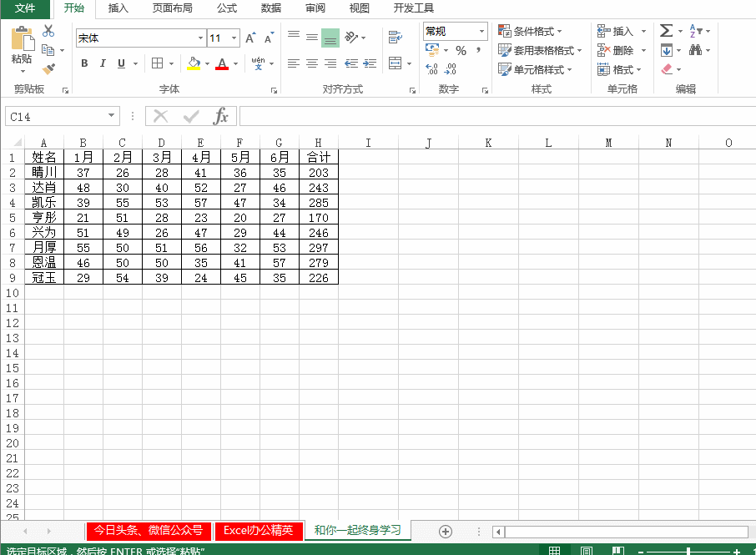This screenshot has width=756, height=555.
Task: Open sheet tab Excel办公精英
Action: [x=259, y=531]
